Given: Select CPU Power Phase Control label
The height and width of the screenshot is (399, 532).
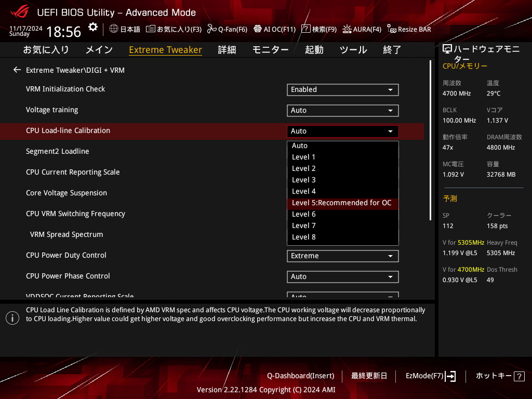Looking at the screenshot, I should 68,276.
